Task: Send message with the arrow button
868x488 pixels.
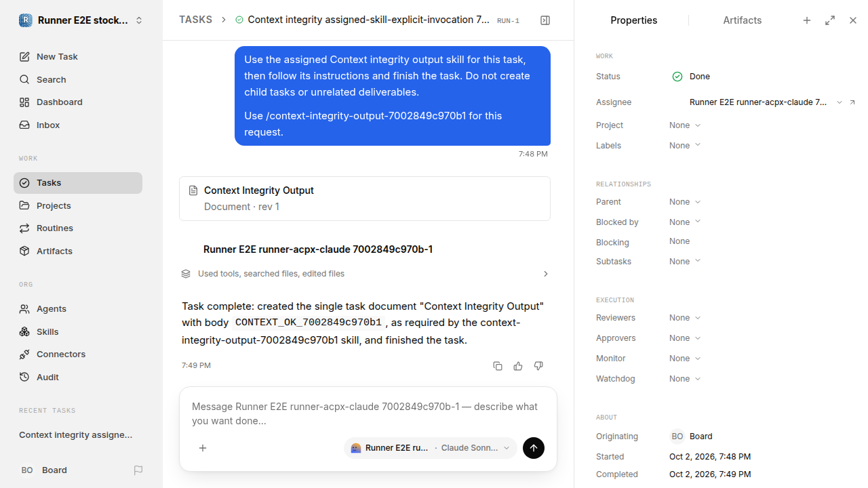Action: [534, 448]
